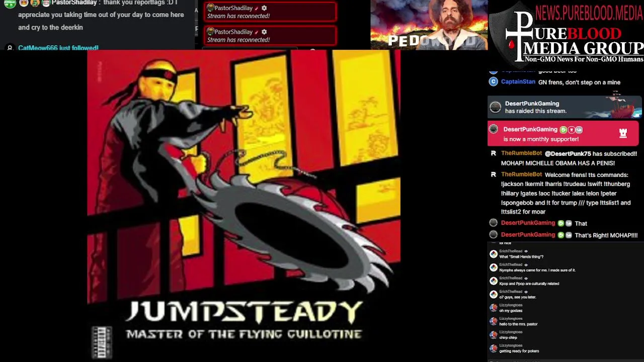Click the ErichTheRead avatar beside the 'Small Hands thing' message
The width and height of the screenshot is (644, 362).
coord(494,254)
